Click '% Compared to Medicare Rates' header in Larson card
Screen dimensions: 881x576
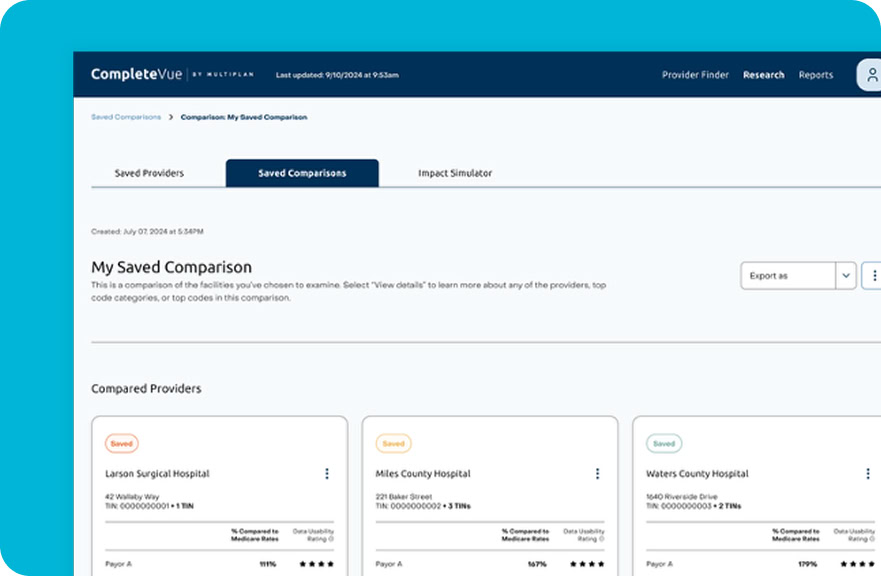pos(255,535)
